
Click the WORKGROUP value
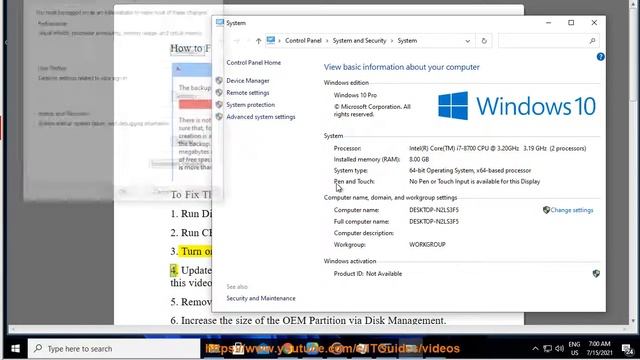tap(427, 244)
